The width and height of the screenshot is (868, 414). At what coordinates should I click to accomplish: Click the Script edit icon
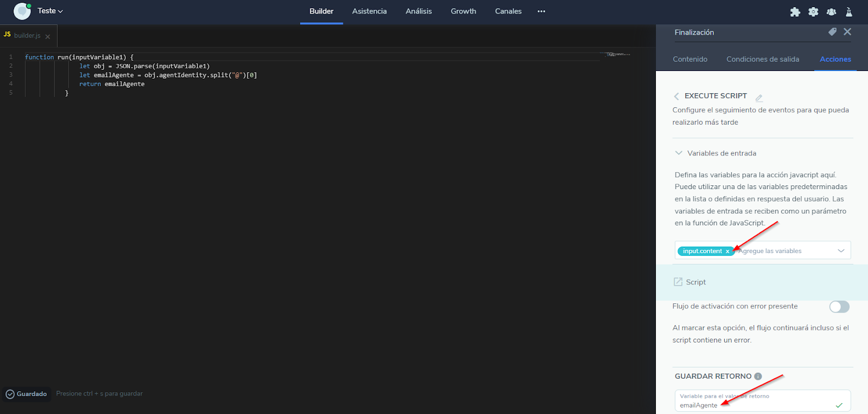tap(678, 282)
